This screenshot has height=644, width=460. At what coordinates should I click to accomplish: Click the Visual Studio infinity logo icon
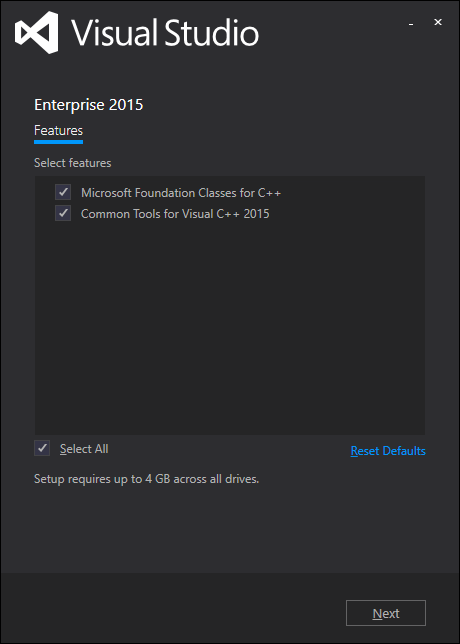(x=37, y=32)
